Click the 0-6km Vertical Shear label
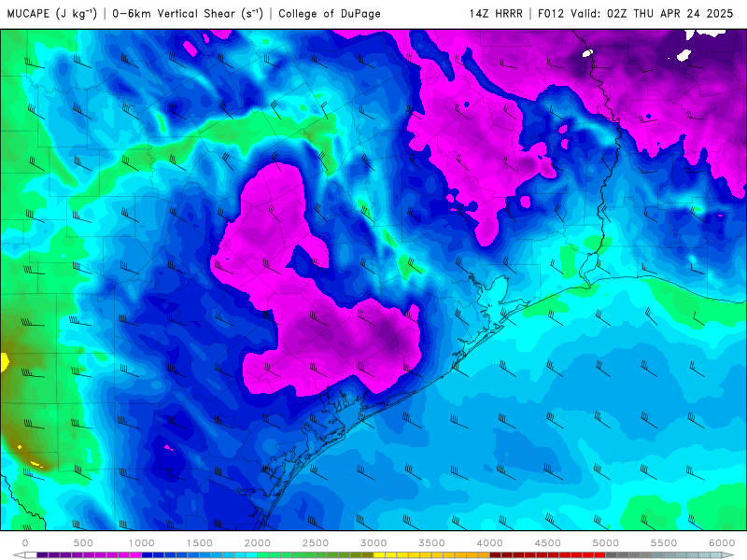 (188, 13)
